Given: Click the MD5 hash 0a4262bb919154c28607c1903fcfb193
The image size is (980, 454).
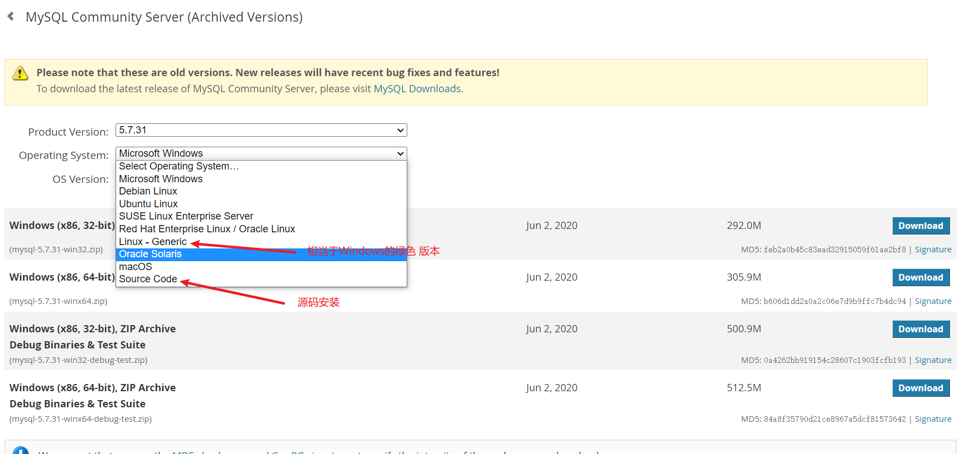Looking at the screenshot, I should coord(834,360).
